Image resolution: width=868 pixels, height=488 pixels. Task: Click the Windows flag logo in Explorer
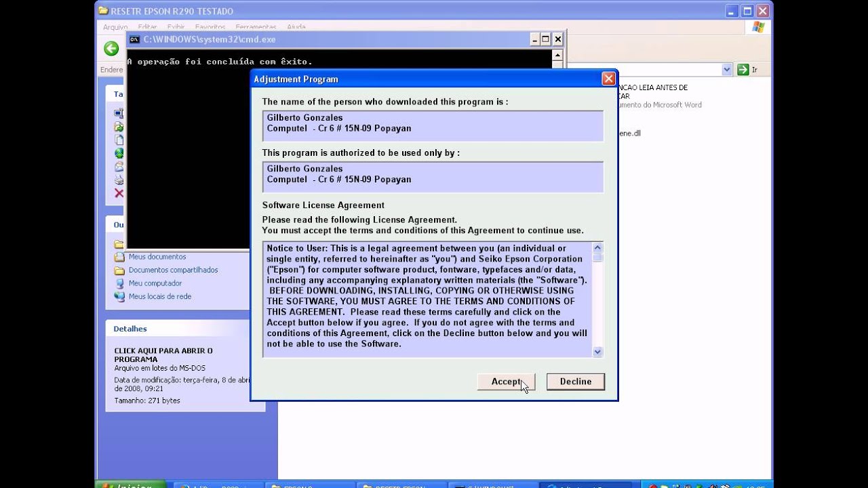758,27
